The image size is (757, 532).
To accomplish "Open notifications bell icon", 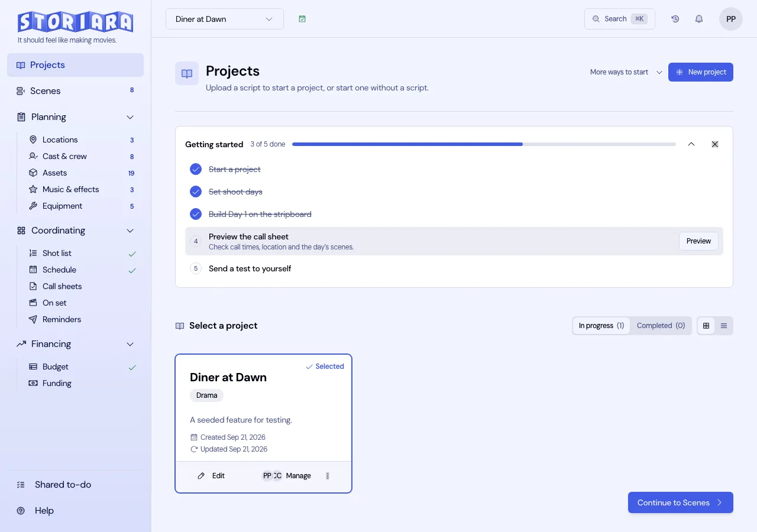I will tap(699, 19).
